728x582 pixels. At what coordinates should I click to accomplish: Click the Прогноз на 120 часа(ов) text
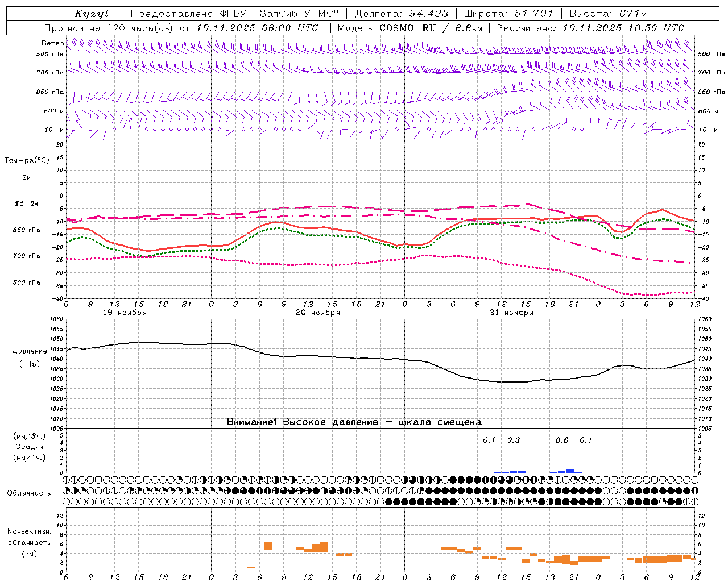pyautogui.click(x=110, y=28)
